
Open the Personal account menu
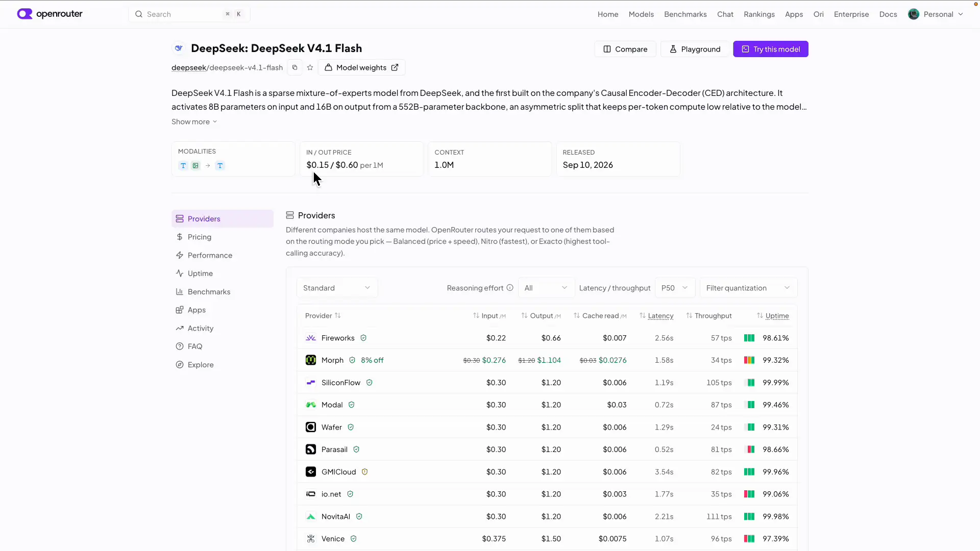coord(936,14)
